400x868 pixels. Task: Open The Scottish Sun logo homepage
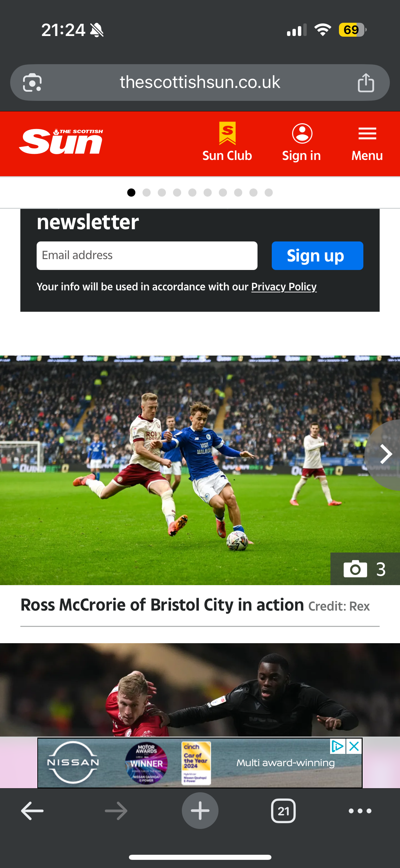click(x=61, y=141)
